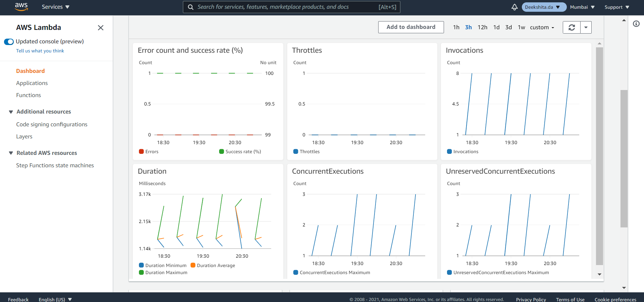The image size is (644, 302).
Task: Click the Duration Average orange legend swatch
Action: pyautogui.click(x=193, y=265)
